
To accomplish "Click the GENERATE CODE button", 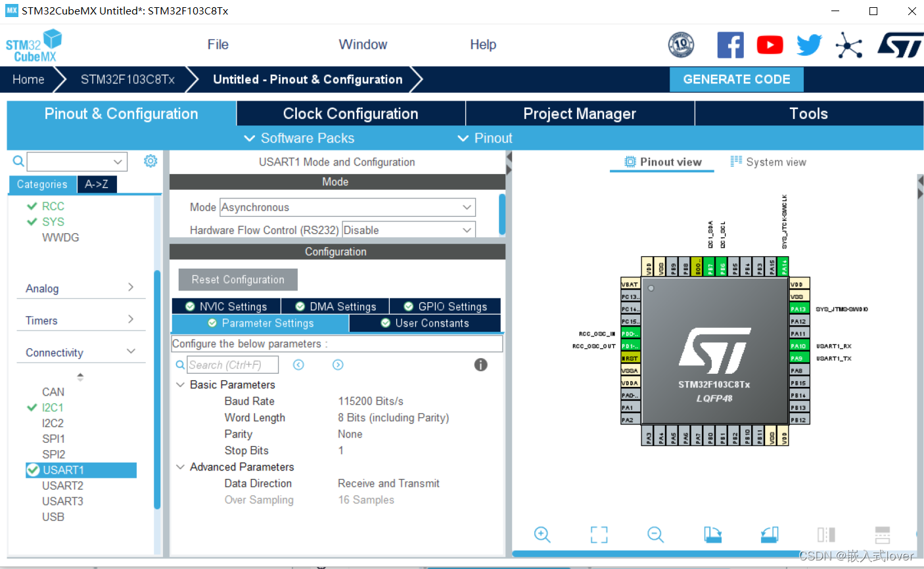I will [x=736, y=79].
